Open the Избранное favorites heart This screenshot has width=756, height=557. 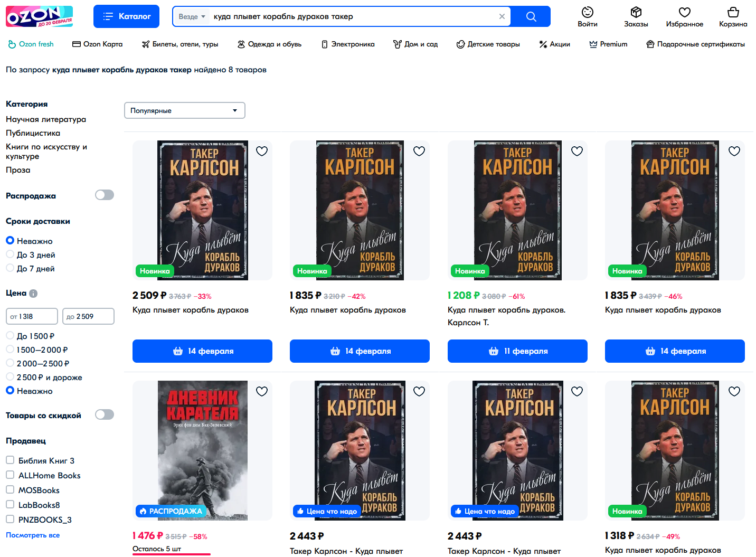(685, 17)
